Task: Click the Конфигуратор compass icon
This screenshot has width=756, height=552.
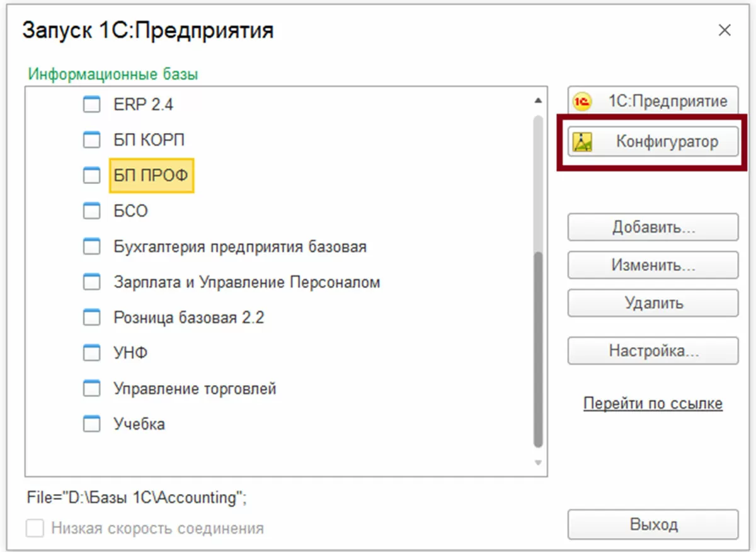Action: point(583,142)
